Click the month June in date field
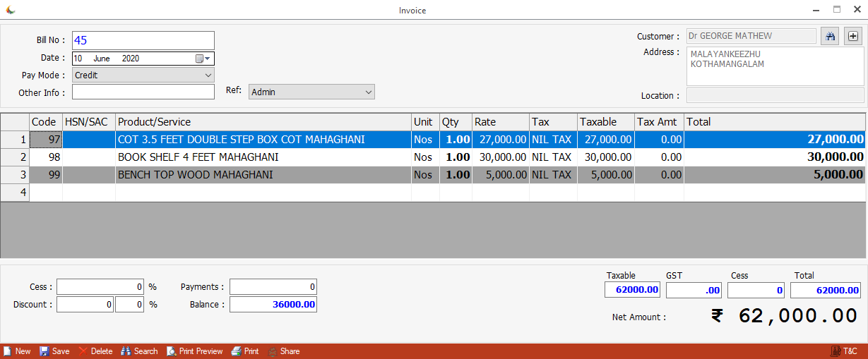Viewport: 868px width, 359px height. [x=102, y=59]
